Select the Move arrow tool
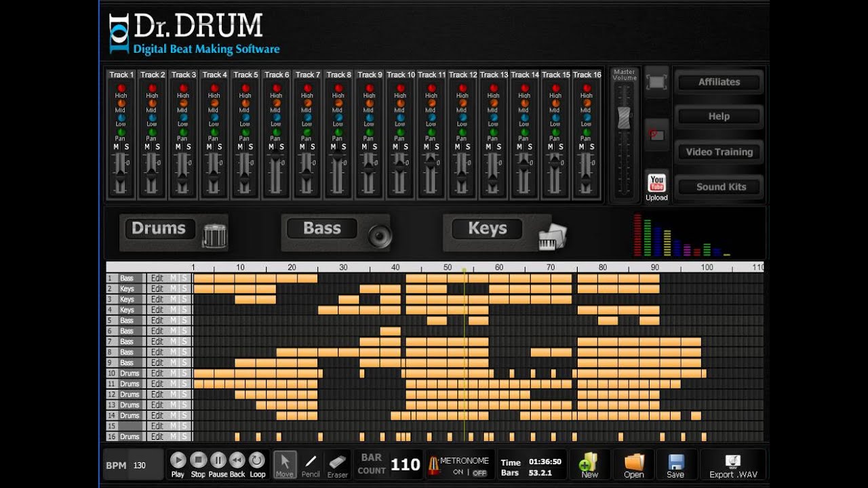868x488 pixels. coord(285,464)
